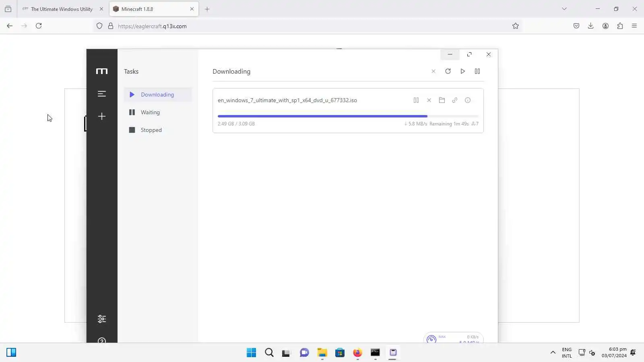The image size is (644, 362).
Task: Open File Explorer from the taskbar
Action: coord(322,353)
